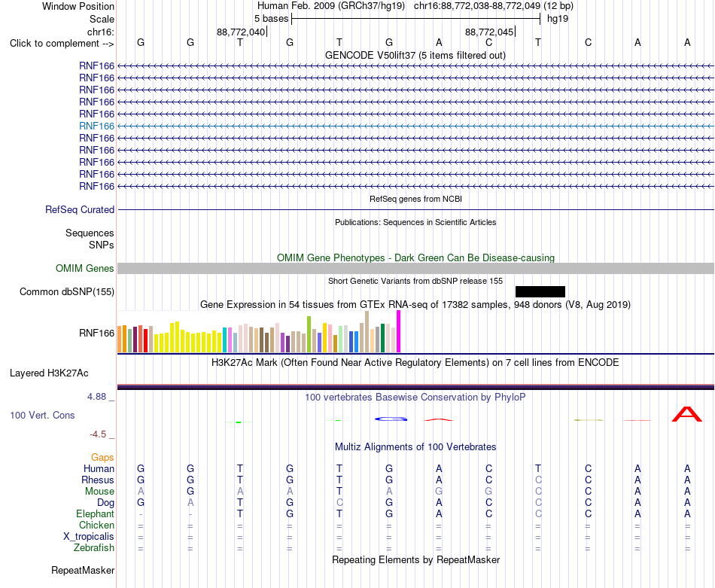This screenshot has height=588, width=715.
Task: Select the Zebrafish alignment row label
Action: (94, 548)
